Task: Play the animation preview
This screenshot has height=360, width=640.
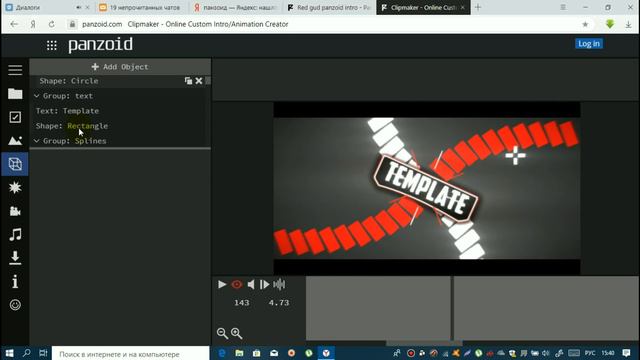Action: click(x=222, y=284)
